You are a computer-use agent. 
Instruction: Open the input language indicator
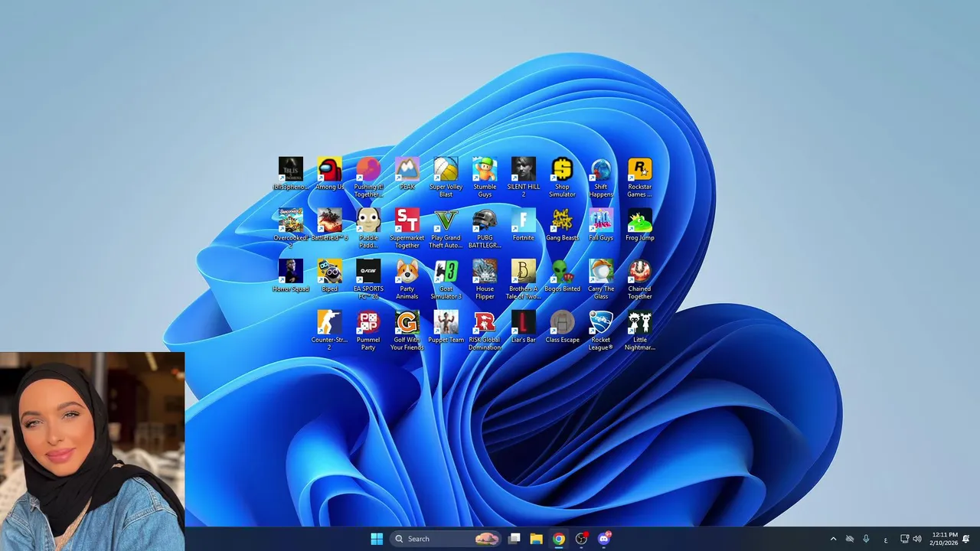click(886, 539)
